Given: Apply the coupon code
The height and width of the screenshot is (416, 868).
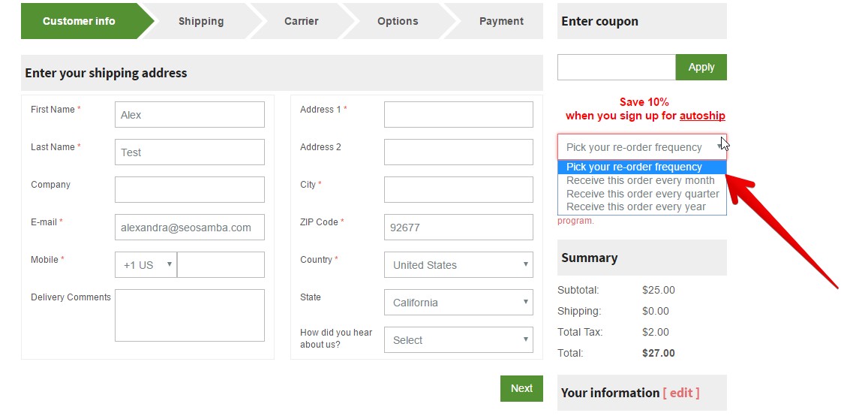Looking at the screenshot, I should point(701,67).
